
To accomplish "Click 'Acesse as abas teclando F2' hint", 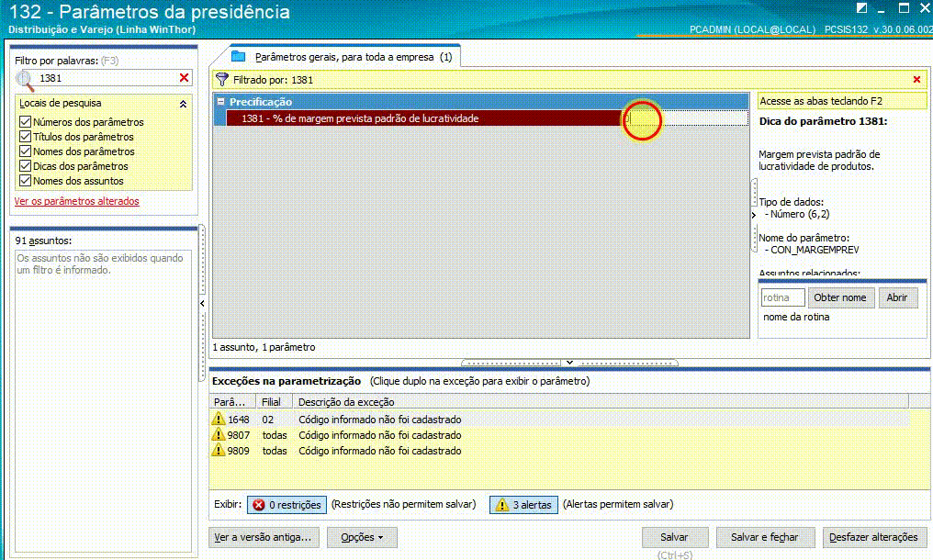I will pyautogui.click(x=842, y=101).
